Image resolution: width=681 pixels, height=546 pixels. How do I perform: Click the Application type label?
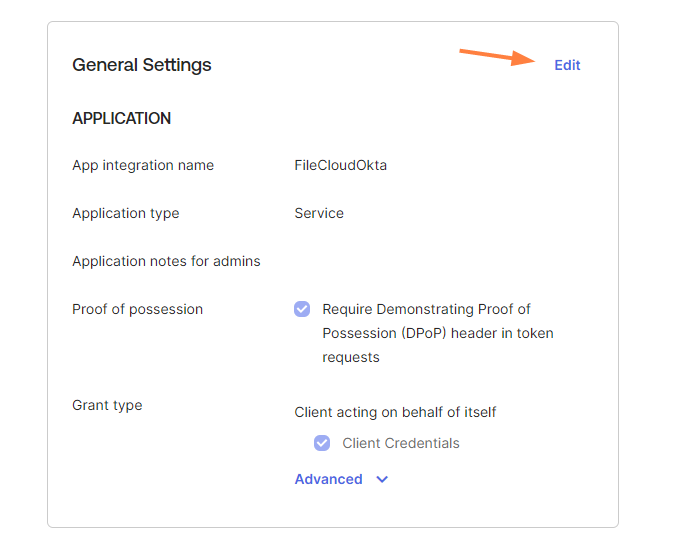pos(126,213)
